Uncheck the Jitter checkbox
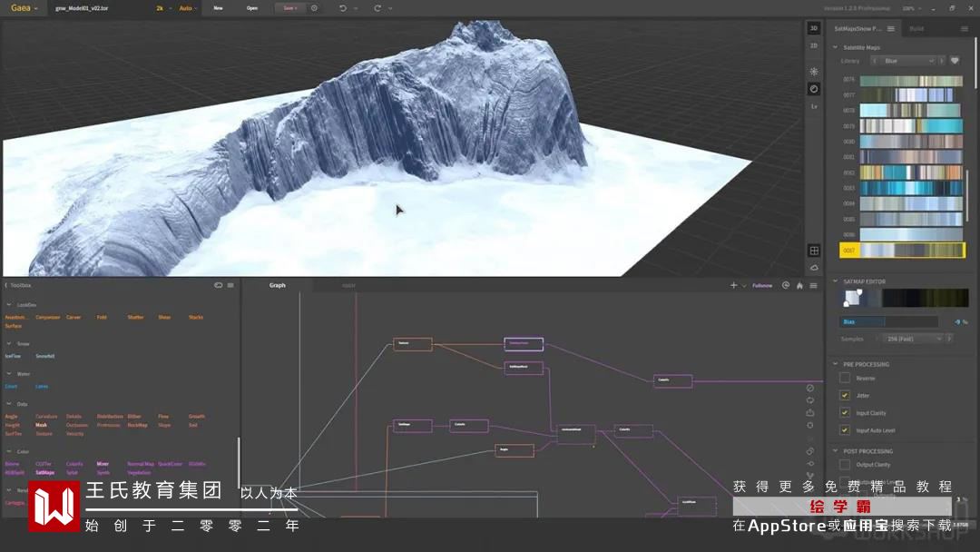This screenshot has height=552, width=980. pos(845,395)
